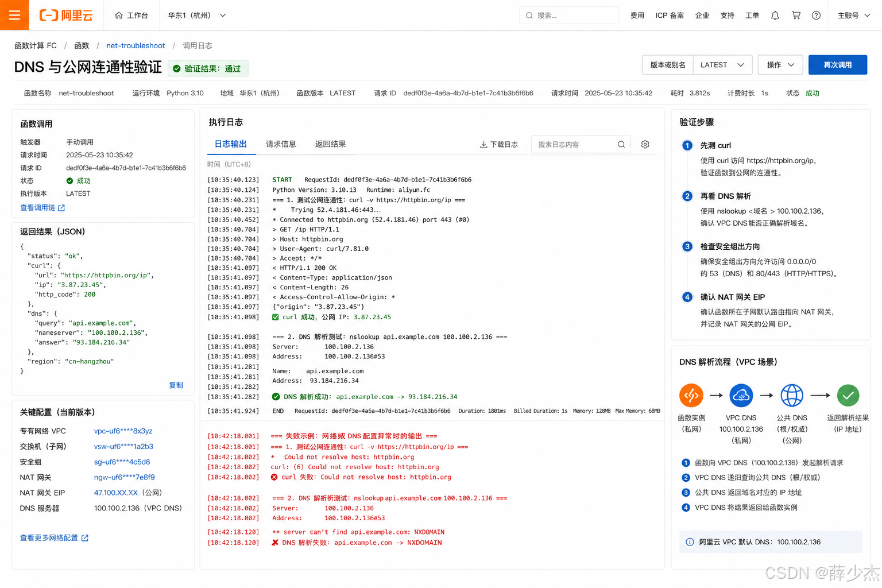Expand the 操作 actions dropdown

pos(780,65)
